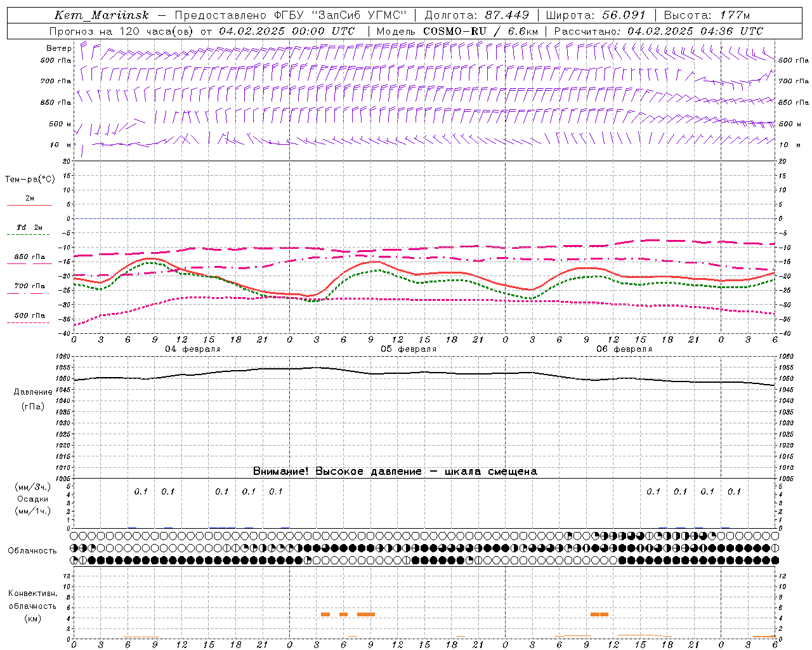Click the date label 05 февраля
This screenshot has height=650, width=812.
tap(409, 349)
